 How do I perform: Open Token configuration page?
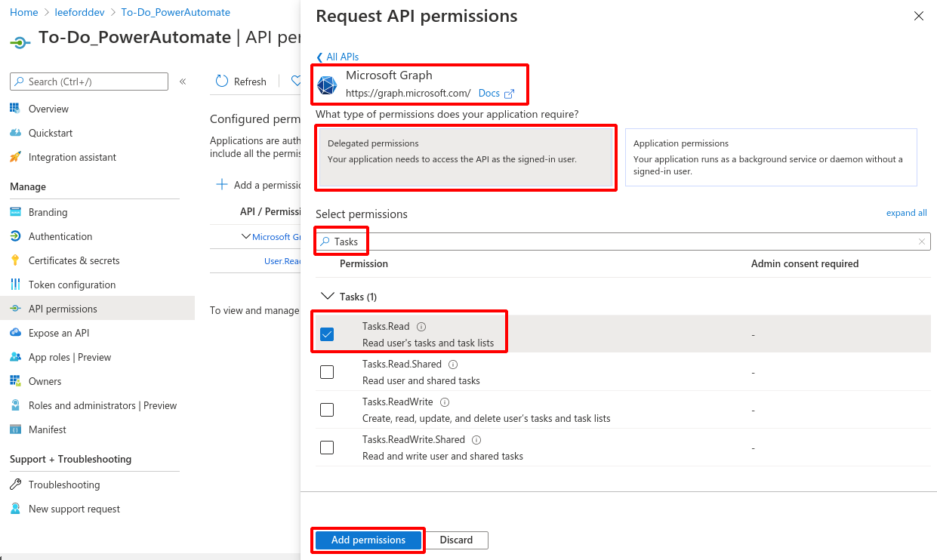[72, 285]
